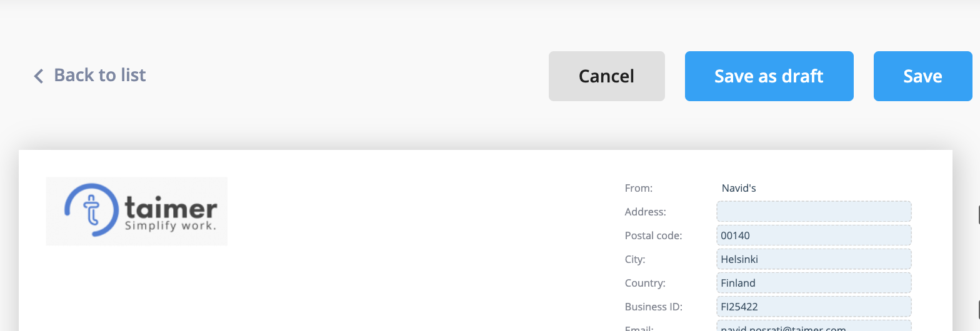Cancel the invoice editing
This screenshot has width=980, height=331.
pos(606,76)
